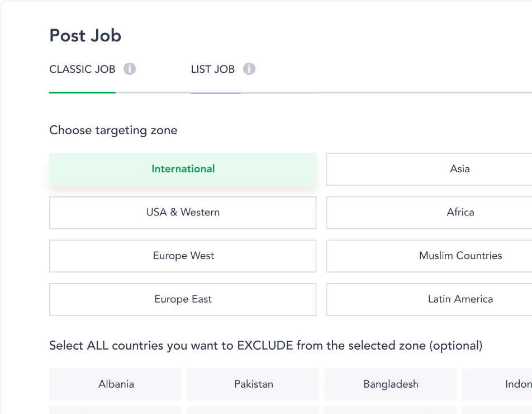
Task: Click the partially visible chip below Pakistan
Action: click(253, 411)
